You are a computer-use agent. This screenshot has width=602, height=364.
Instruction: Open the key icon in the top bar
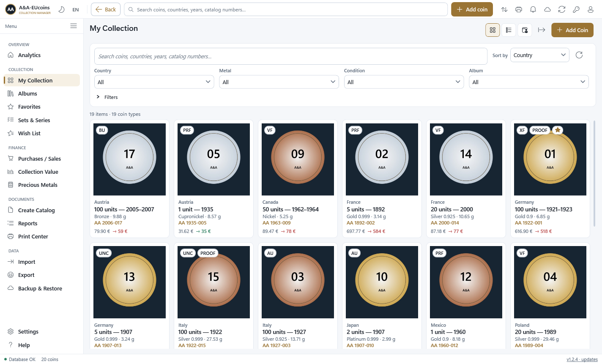click(576, 9)
